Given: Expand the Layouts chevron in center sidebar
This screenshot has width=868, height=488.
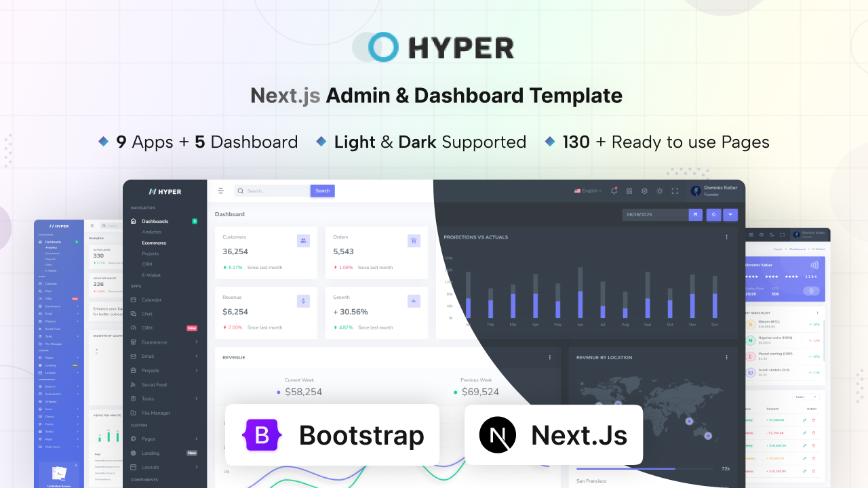Looking at the screenshot, I should click(197, 467).
